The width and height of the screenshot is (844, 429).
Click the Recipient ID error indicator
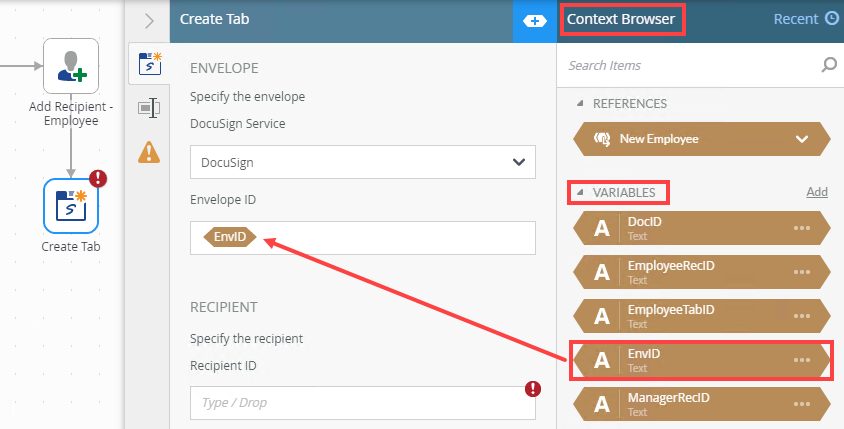click(x=533, y=389)
